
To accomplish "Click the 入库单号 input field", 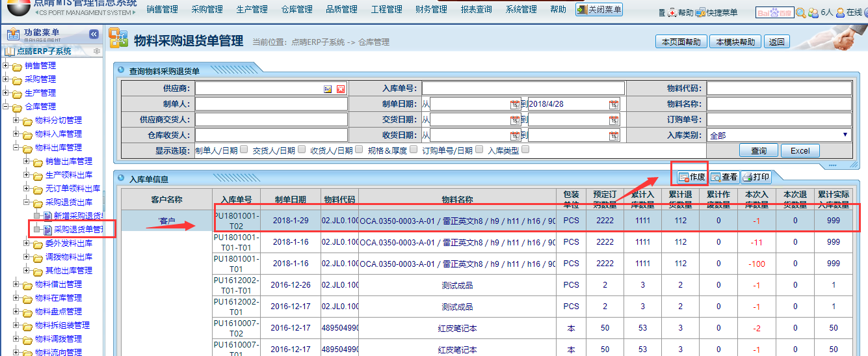I will click(x=523, y=89).
